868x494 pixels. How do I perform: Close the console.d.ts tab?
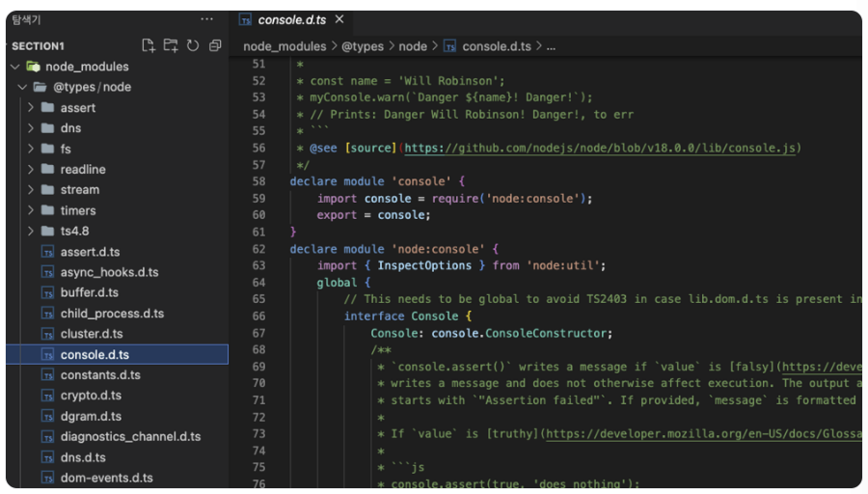coord(339,19)
